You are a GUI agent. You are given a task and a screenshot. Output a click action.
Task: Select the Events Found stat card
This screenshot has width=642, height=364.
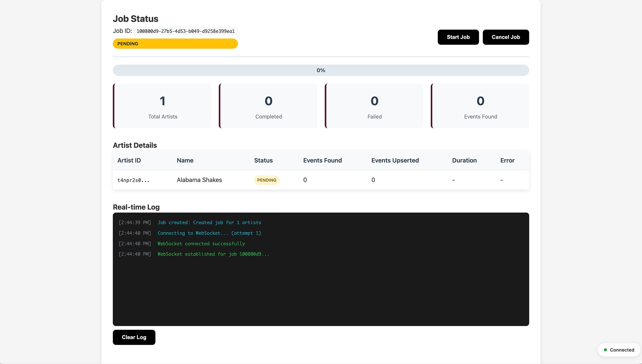click(x=480, y=106)
